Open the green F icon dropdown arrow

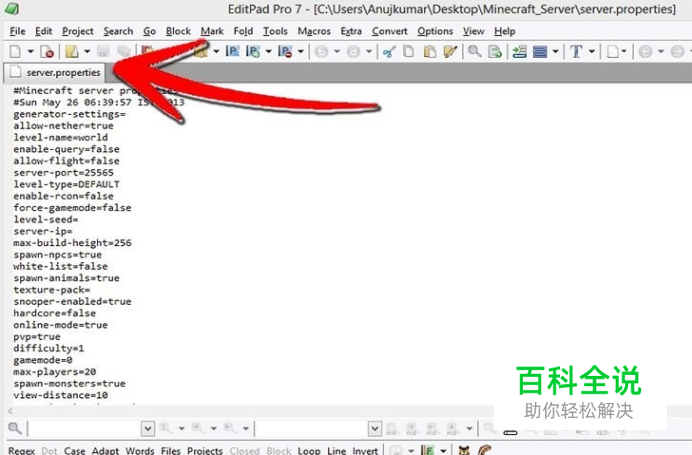coord(443,451)
